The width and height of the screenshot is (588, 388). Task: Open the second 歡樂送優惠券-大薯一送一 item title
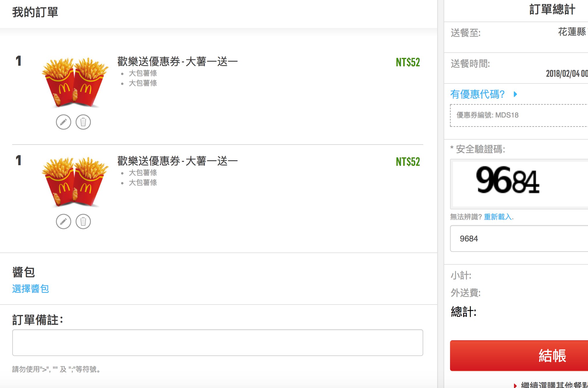(x=178, y=161)
